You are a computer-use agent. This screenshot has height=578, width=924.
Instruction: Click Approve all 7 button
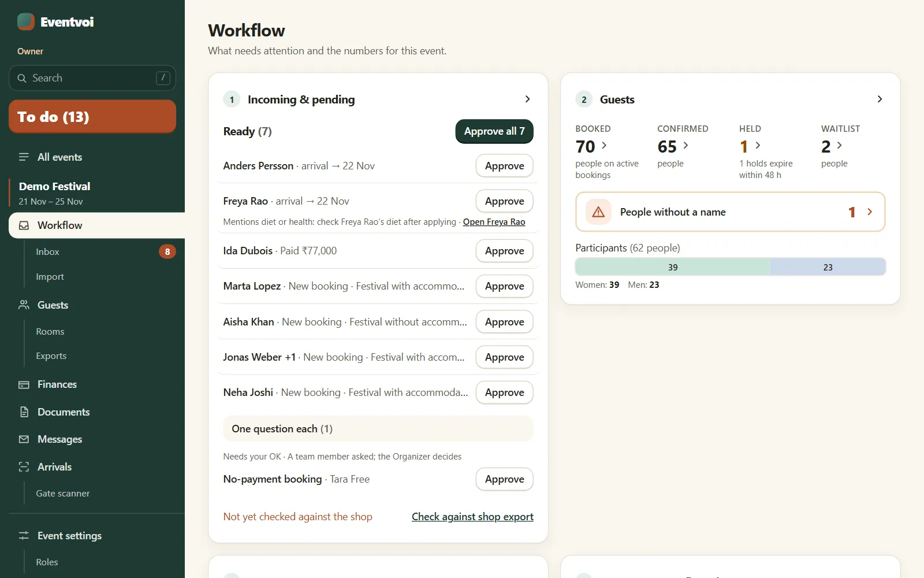(x=494, y=131)
